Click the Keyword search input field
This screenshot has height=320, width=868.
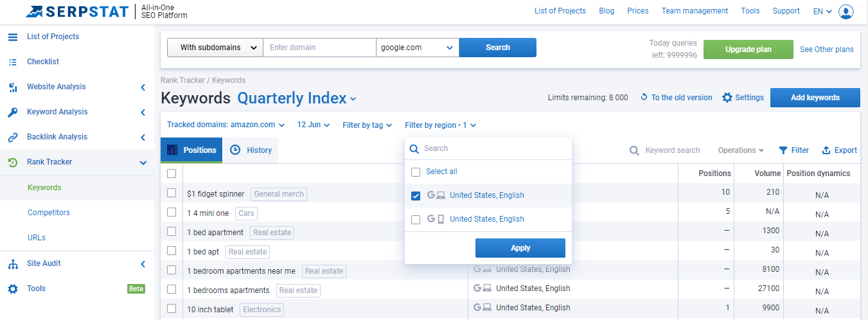coord(673,150)
